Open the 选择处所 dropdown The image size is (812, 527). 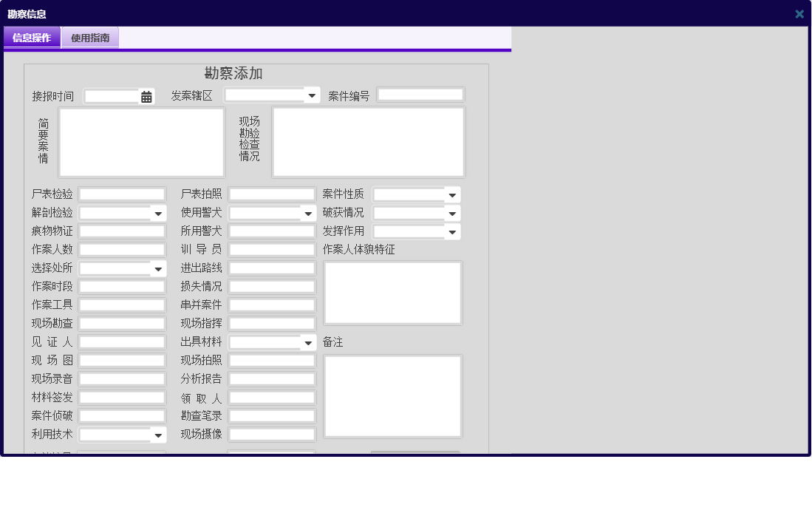(x=157, y=268)
